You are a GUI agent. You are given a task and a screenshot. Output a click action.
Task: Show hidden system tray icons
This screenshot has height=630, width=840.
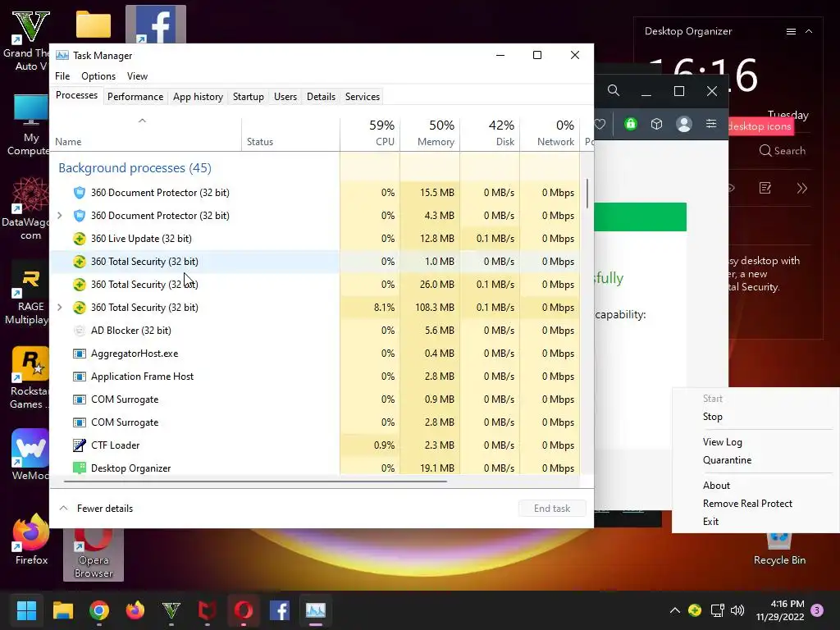pos(675,610)
